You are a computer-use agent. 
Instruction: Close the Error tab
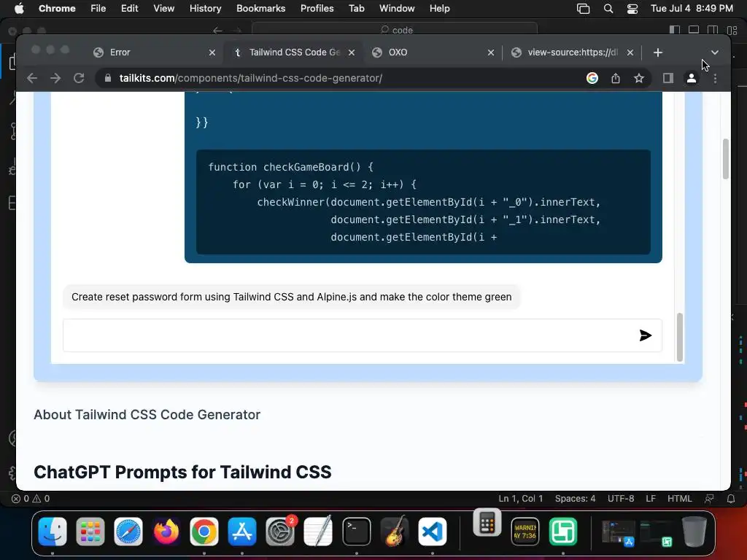tap(212, 52)
